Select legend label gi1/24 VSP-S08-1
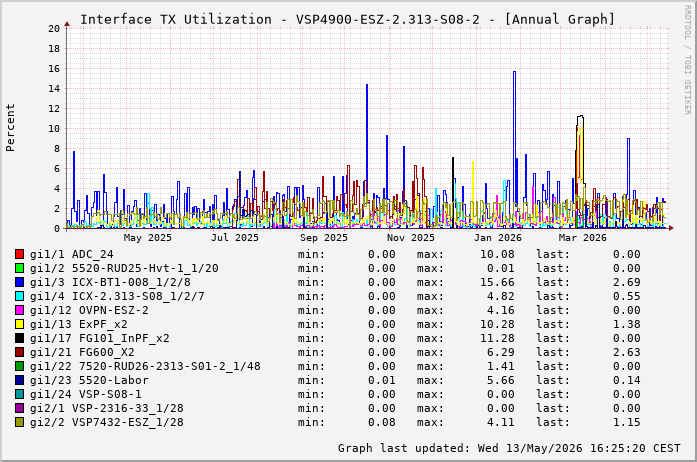This screenshot has height=462, width=697. [86, 394]
